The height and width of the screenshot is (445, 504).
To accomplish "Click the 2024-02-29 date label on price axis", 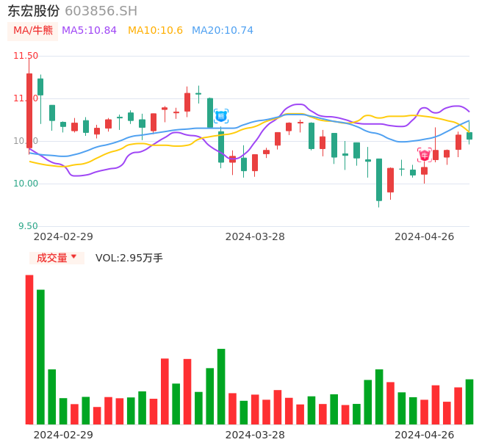I will point(63,236).
